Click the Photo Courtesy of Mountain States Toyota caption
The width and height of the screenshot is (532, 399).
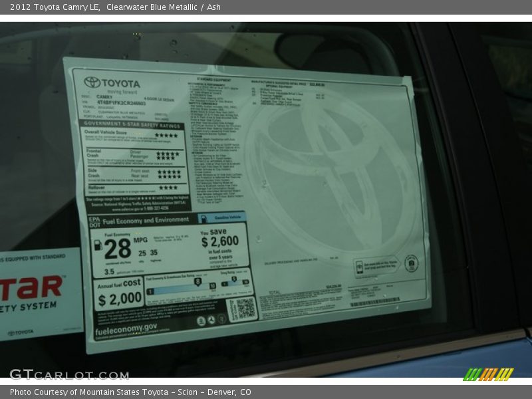pyautogui.click(x=130, y=392)
